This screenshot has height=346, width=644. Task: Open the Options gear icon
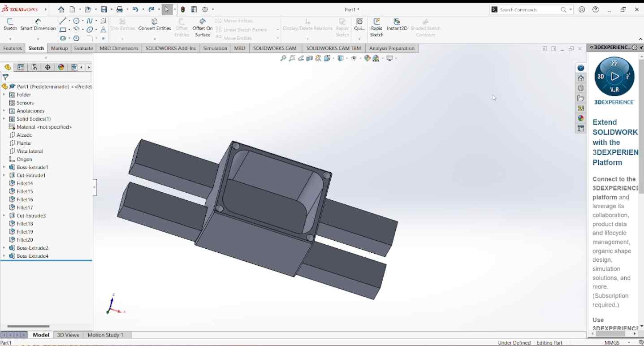(x=205, y=9)
